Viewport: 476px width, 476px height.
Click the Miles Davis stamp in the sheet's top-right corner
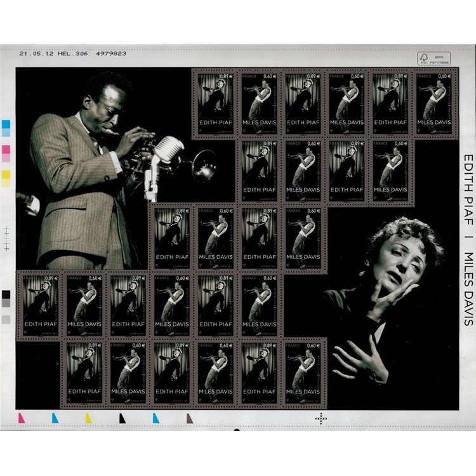tap(434, 103)
